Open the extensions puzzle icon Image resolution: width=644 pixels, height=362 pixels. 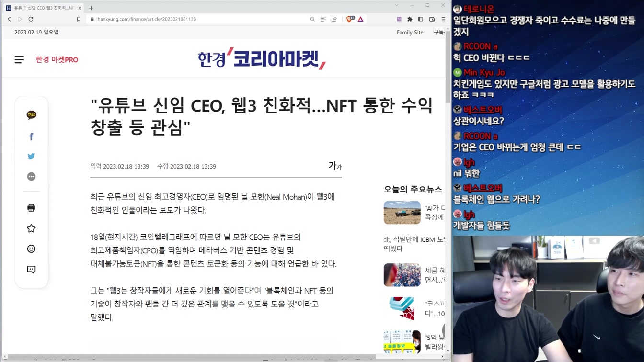(410, 19)
